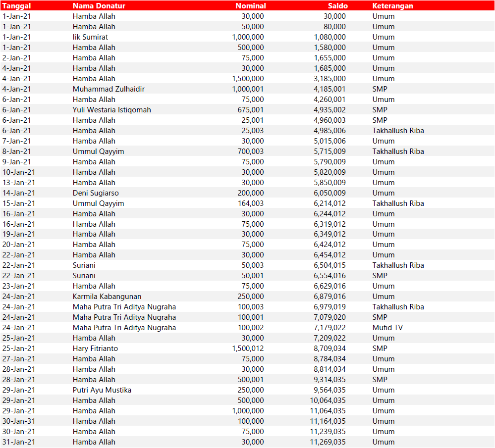Image resolution: width=495 pixels, height=448 pixels.
Task: Select the nominal value 1,500,012
Action: (248, 348)
